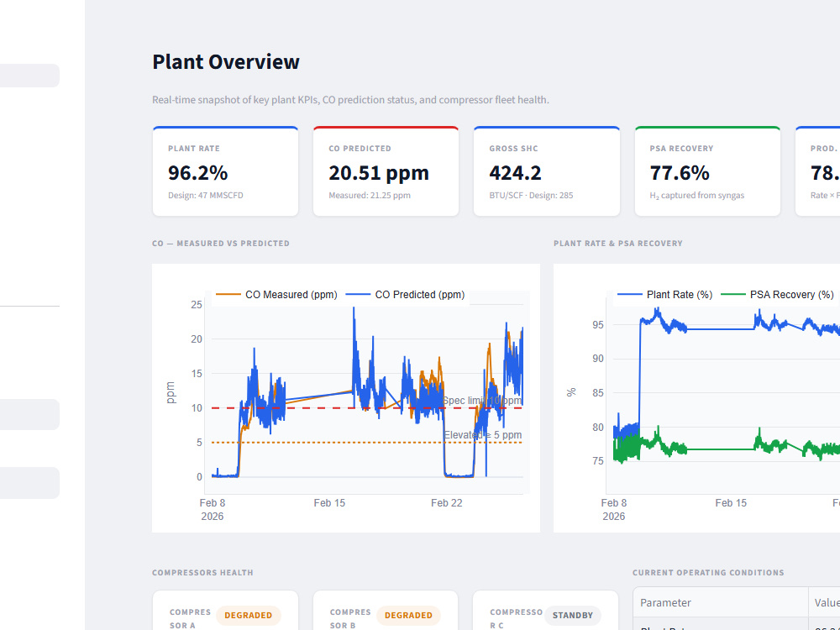Viewport: 840px width, 630px height.
Task: Open the Plant Rate KPI card label
Action: (x=194, y=149)
